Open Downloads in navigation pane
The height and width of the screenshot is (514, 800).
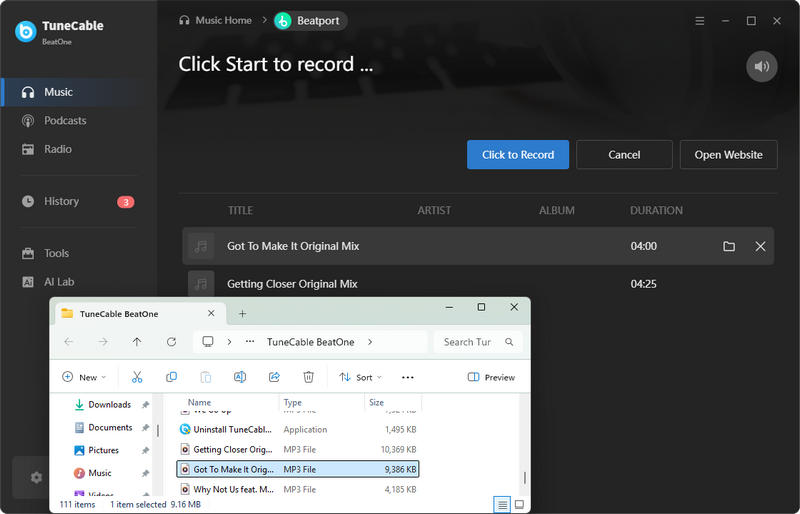pyautogui.click(x=109, y=404)
